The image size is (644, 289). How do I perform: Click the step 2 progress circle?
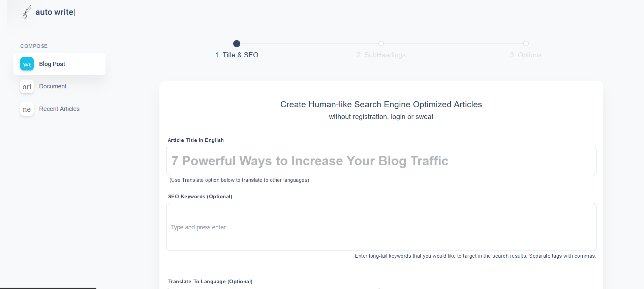click(381, 44)
